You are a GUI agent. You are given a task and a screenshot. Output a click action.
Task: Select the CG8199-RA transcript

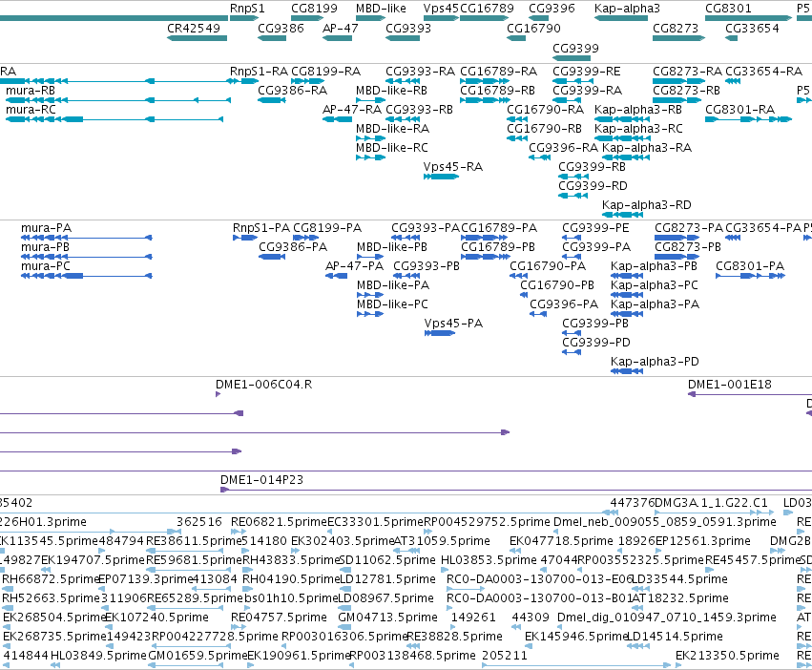[307, 81]
